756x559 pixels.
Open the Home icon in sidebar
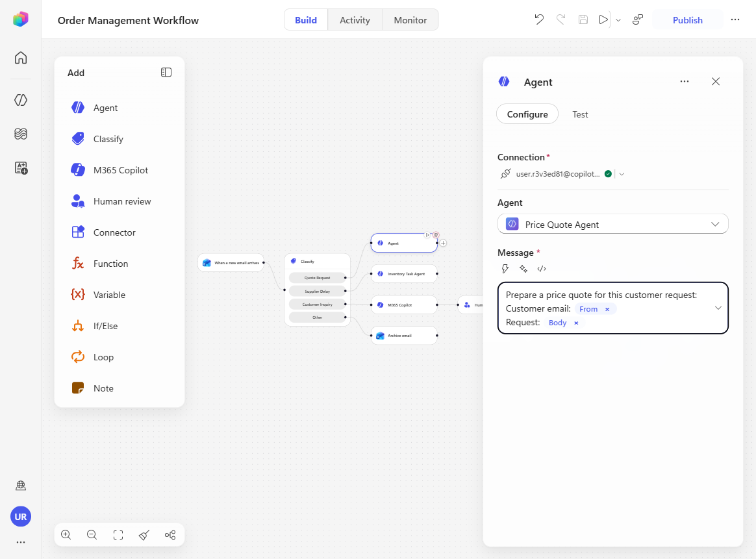point(21,58)
